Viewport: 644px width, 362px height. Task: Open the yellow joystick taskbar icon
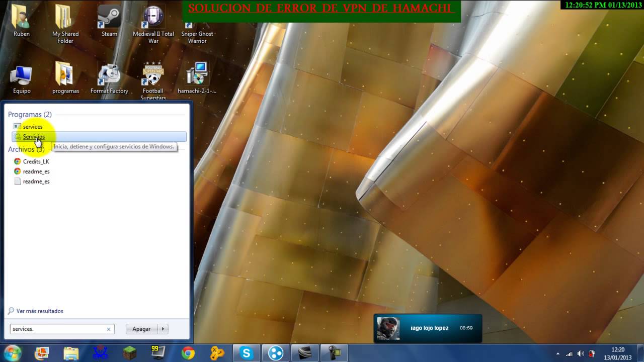[217, 353]
